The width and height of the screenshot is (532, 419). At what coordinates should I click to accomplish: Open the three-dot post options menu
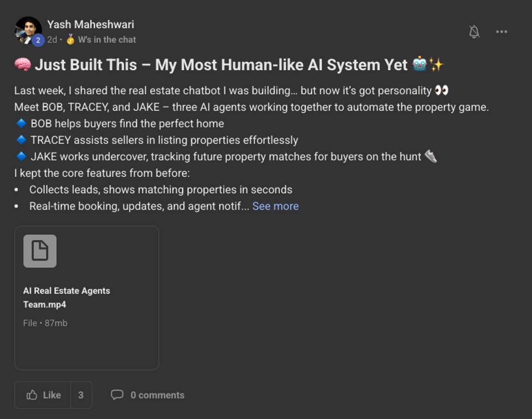click(x=502, y=32)
